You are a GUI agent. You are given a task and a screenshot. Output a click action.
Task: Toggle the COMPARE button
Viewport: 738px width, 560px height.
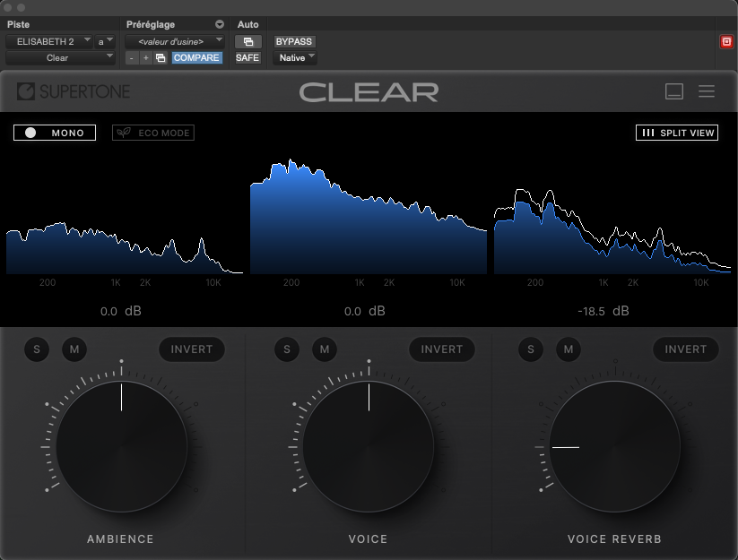[196, 58]
